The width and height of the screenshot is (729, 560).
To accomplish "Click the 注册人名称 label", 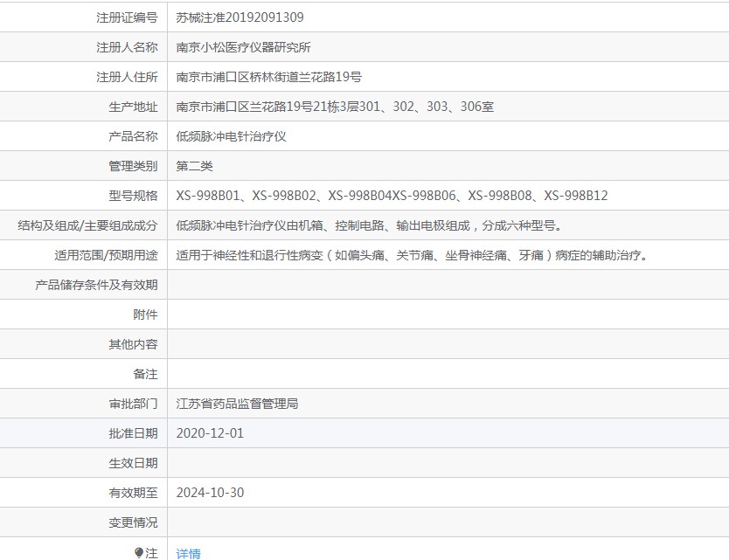I will [127, 47].
